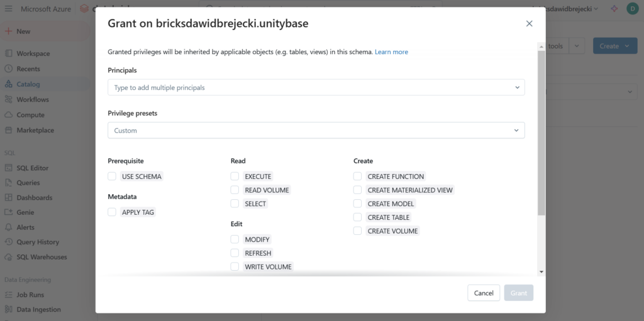Open the Principals dropdown arrow
This screenshot has height=321, width=644.
[516, 87]
